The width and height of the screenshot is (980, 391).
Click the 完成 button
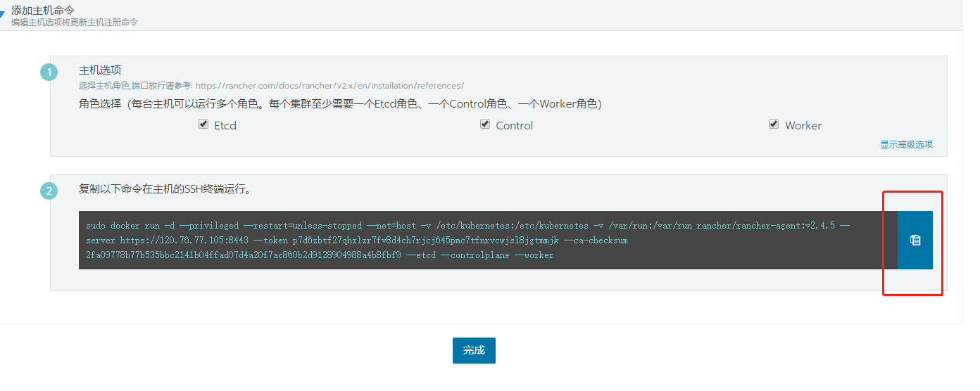click(474, 350)
